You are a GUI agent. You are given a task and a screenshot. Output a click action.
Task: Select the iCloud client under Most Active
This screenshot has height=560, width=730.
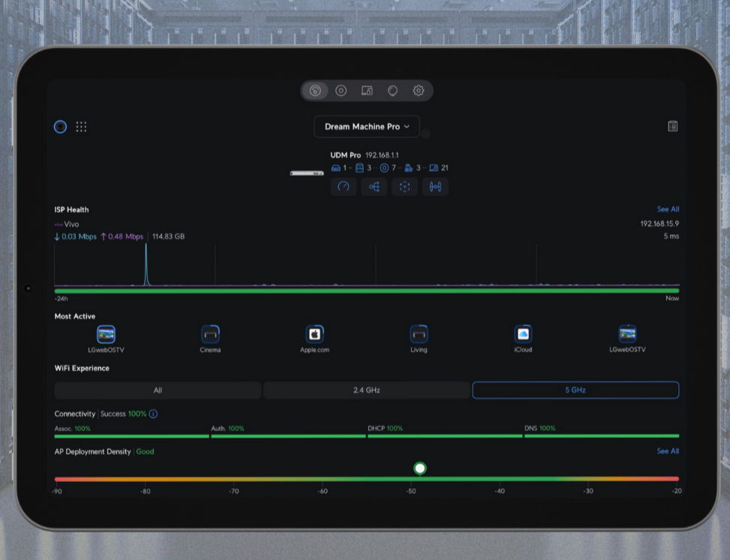pos(522,334)
